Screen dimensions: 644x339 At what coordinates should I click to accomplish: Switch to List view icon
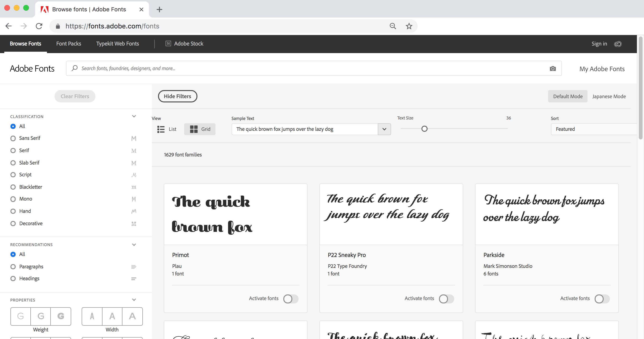(x=161, y=129)
